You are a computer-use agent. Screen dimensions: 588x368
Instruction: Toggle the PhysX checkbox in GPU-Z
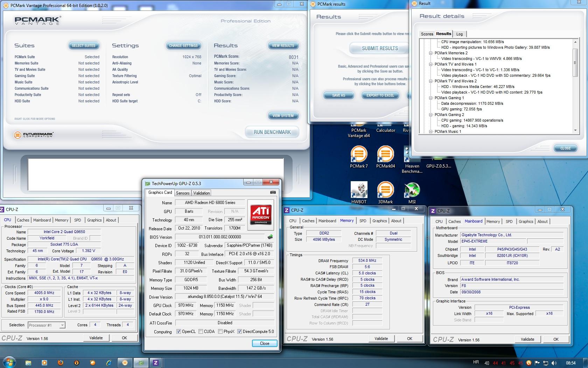click(220, 332)
